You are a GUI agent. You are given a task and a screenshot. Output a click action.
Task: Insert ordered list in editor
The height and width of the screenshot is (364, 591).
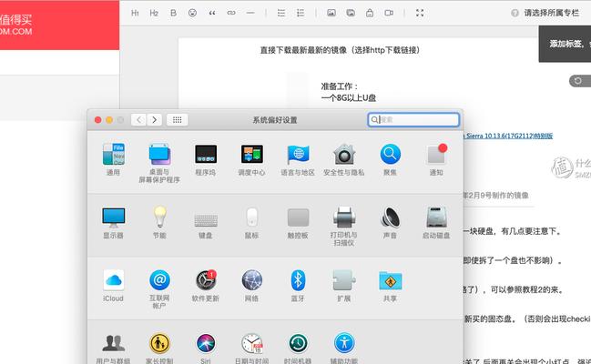pyautogui.click(x=301, y=13)
